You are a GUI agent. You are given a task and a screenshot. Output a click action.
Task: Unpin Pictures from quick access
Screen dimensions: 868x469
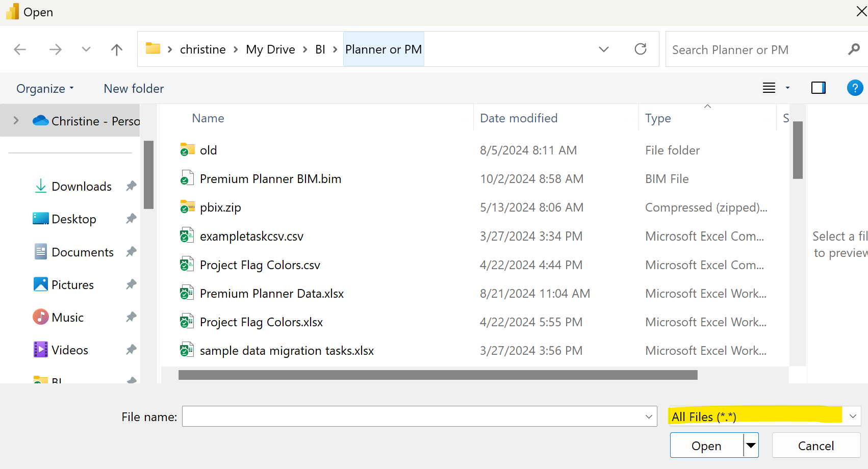pyautogui.click(x=131, y=284)
